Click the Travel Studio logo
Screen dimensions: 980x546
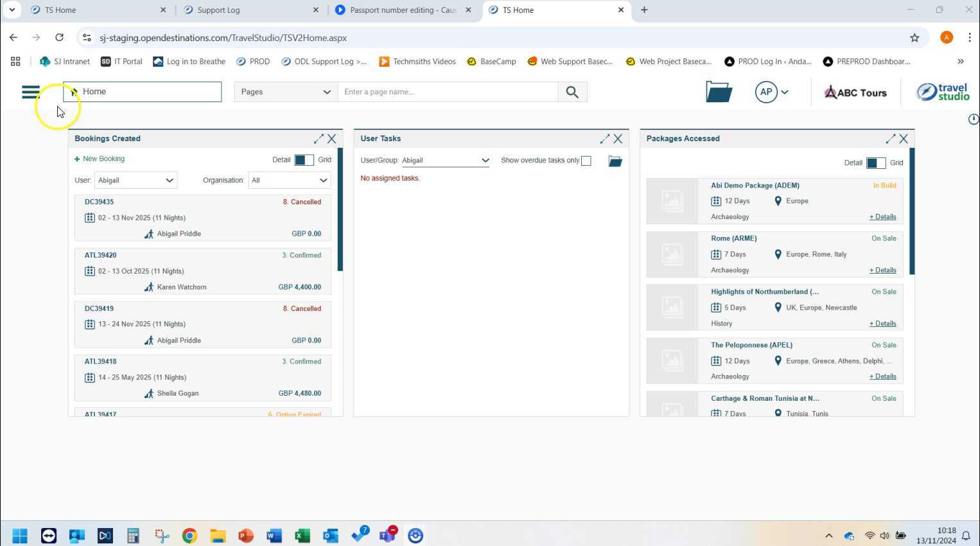943,92
